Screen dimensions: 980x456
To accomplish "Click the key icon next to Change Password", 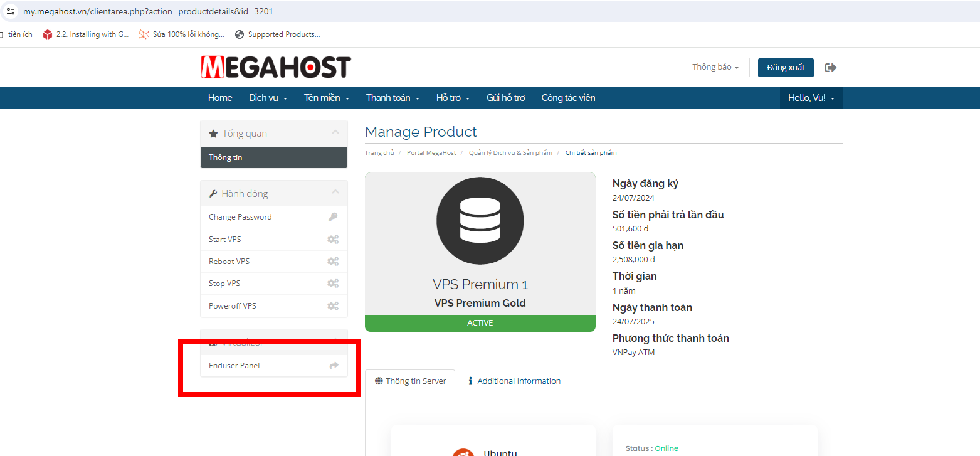I will coord(333,217).
